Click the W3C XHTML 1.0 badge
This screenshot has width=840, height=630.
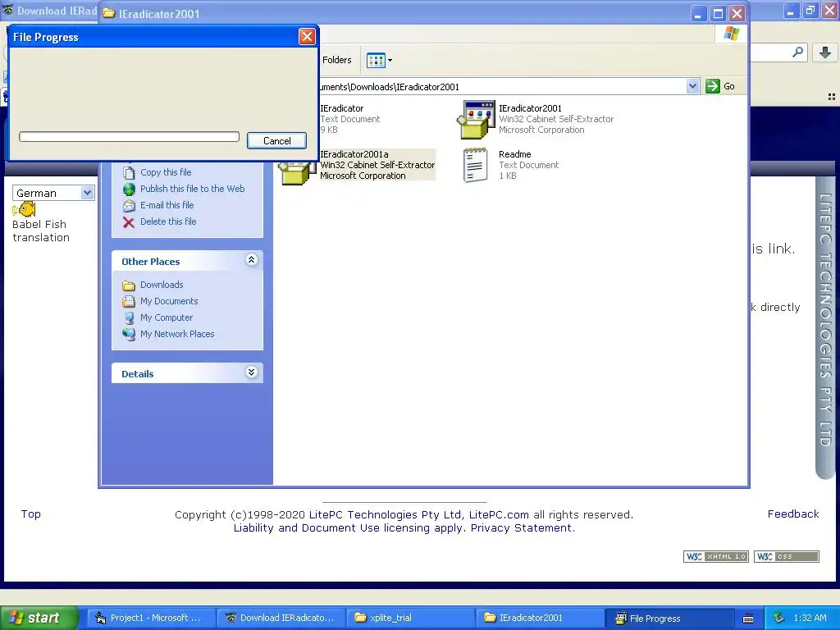pos(715,557)
